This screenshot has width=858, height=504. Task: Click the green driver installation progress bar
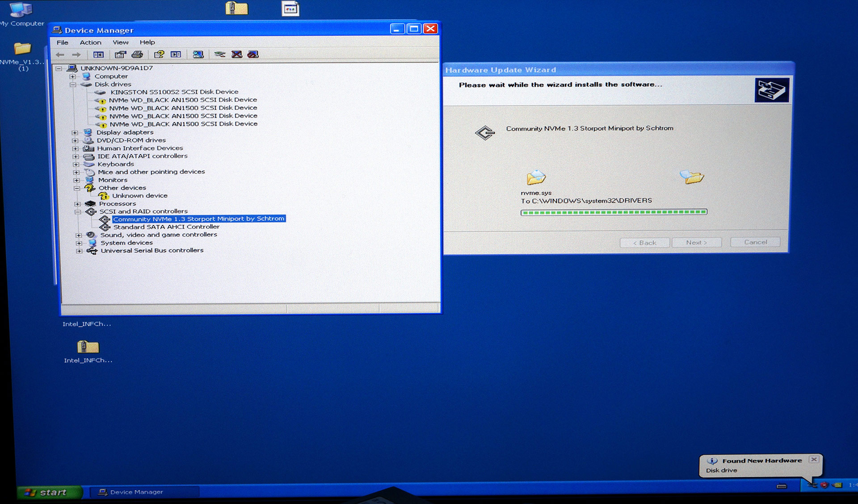click(x=614, y=212)
